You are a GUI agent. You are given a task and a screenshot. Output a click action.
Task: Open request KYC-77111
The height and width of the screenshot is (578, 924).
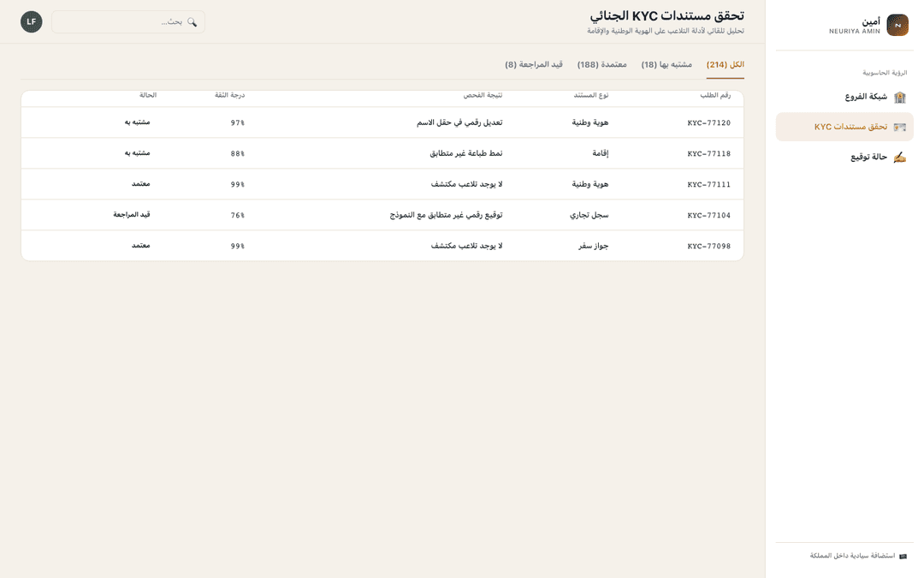click(x=709, y=185)
